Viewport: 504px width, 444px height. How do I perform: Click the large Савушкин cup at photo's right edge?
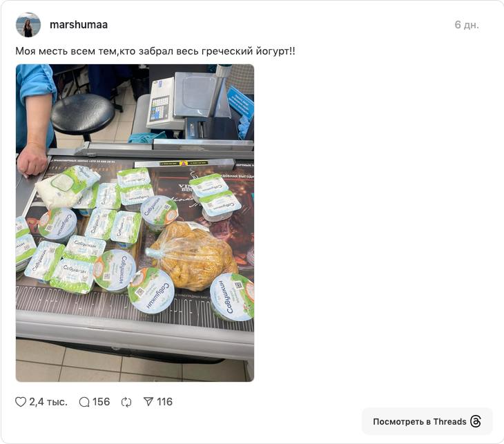(232, 297)
